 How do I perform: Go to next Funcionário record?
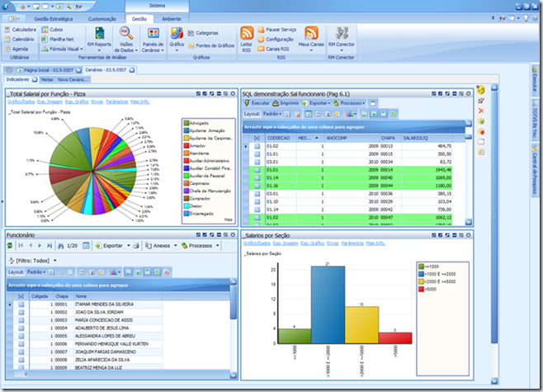click(40, 246)
